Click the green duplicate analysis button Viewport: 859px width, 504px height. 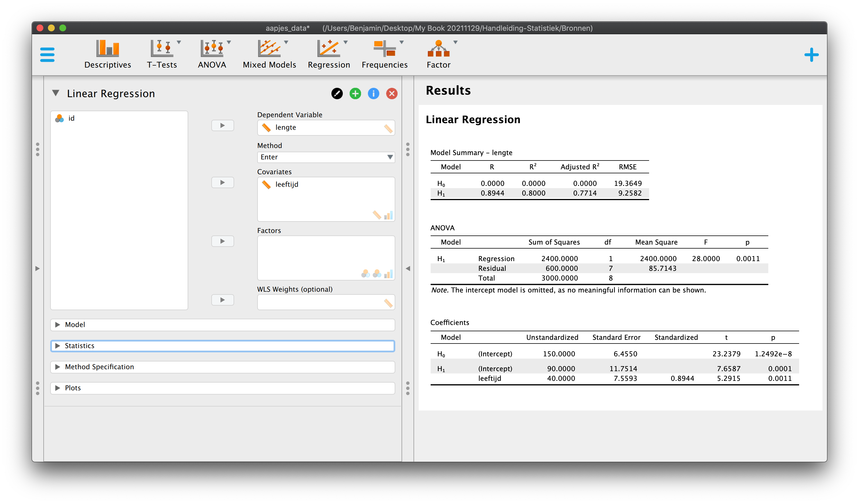[x=355, y=94]
